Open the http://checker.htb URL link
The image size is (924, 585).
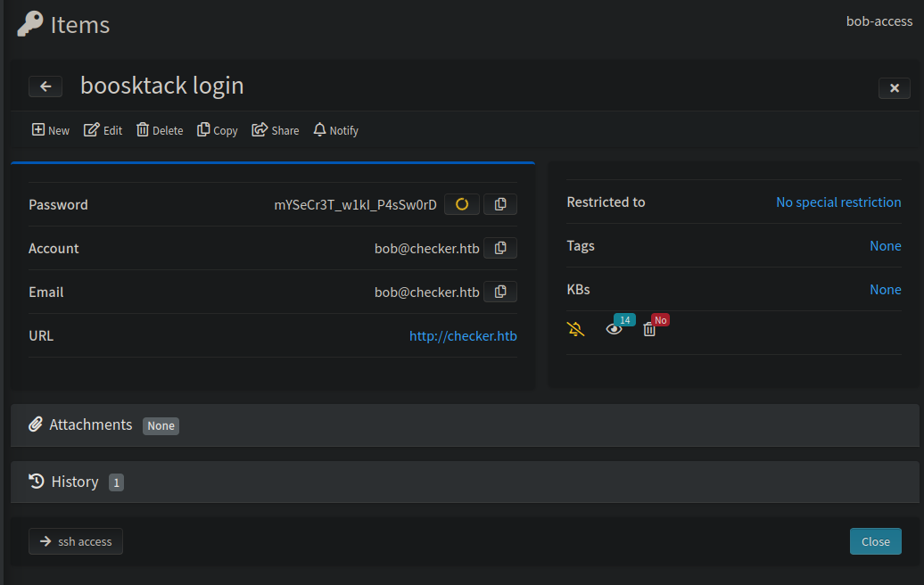[x=463, y=336]
